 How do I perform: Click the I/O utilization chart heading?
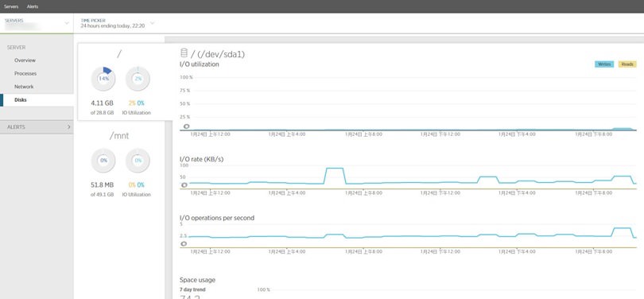pos(200,64)
